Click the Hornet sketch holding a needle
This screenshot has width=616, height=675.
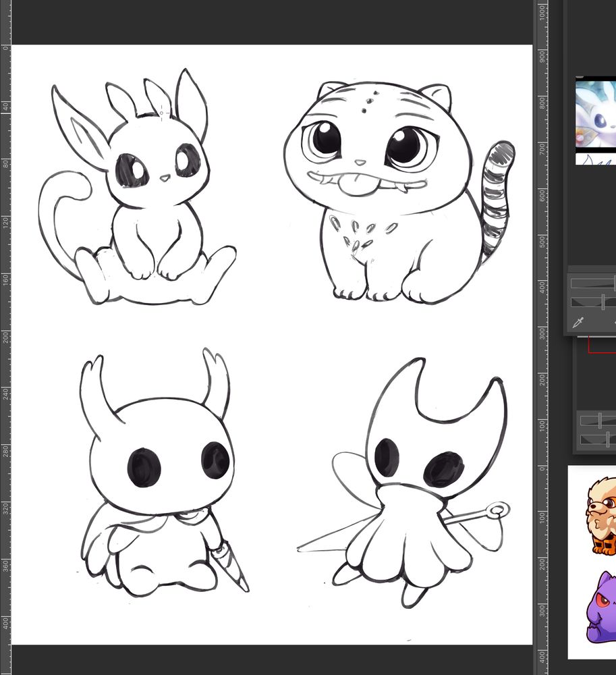pos(404,482)
